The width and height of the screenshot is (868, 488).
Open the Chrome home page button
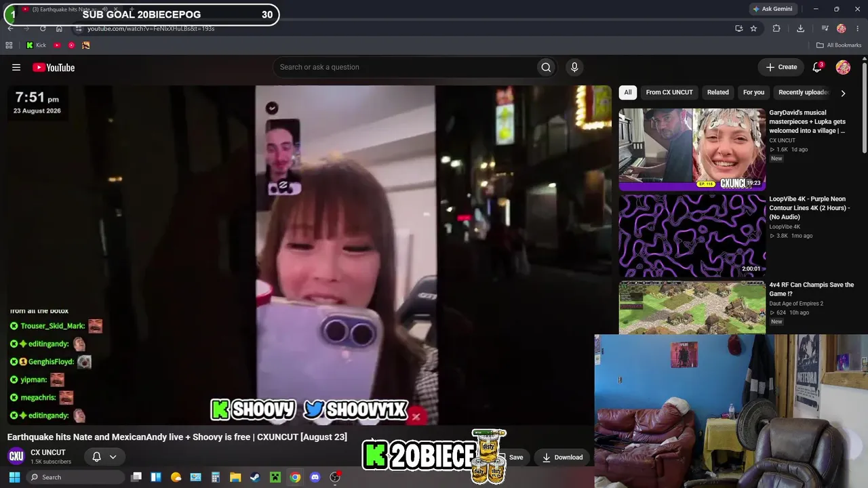(59, 28)
